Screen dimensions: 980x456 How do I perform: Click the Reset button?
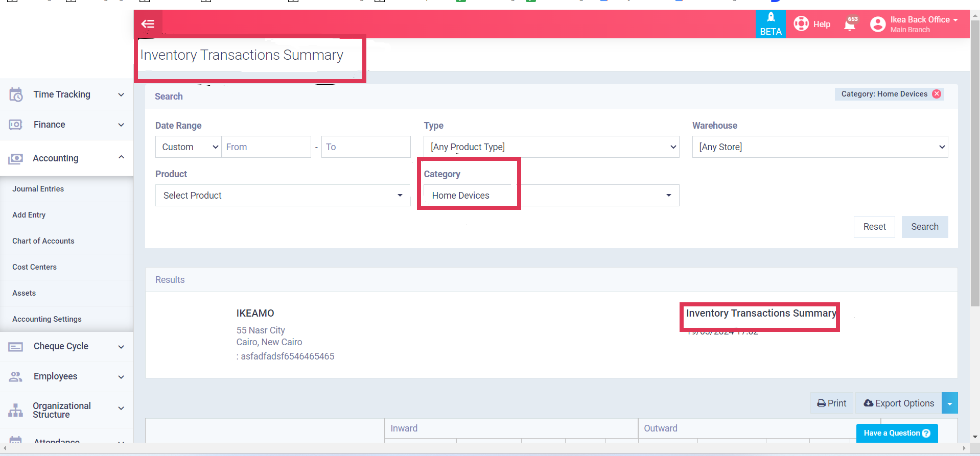tap(874, 227)
